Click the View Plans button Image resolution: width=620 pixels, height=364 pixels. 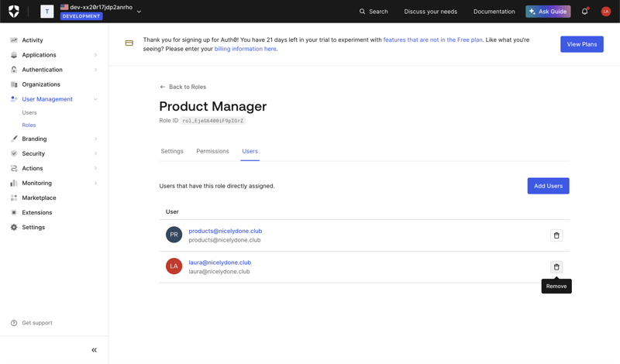tap(582, 44)
